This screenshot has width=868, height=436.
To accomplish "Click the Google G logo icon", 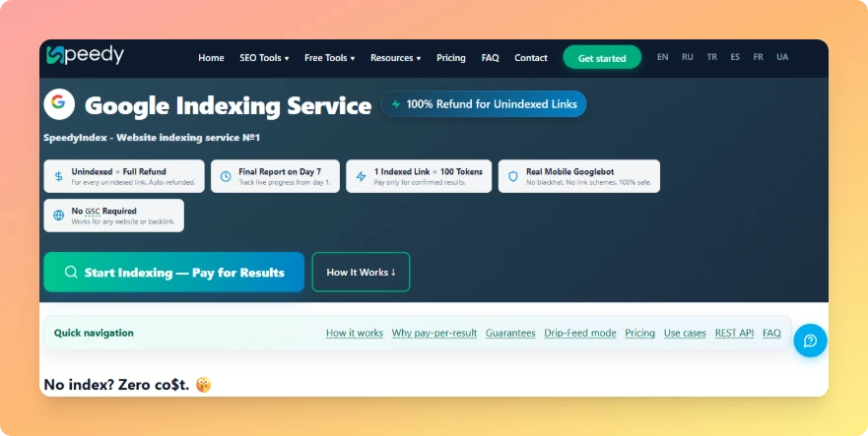I will [59, 104].
